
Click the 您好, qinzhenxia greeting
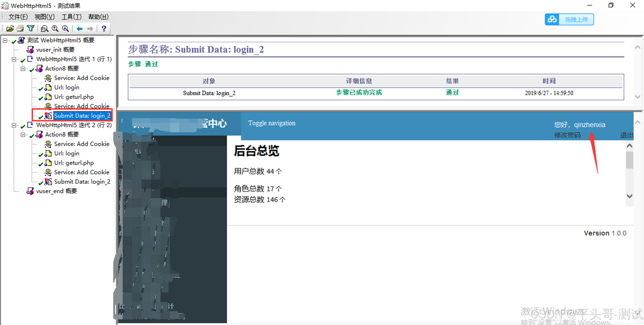click(580, 125)
